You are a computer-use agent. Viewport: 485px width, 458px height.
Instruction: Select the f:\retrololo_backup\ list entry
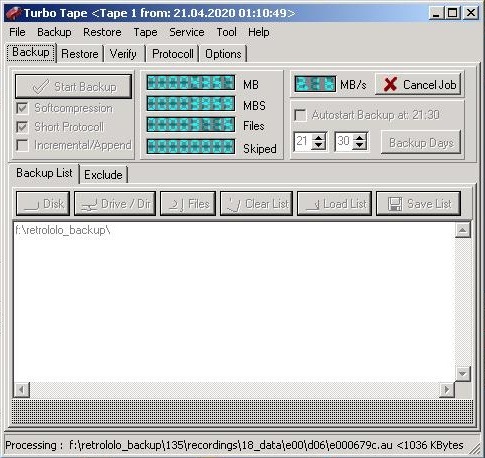(63, 230)
